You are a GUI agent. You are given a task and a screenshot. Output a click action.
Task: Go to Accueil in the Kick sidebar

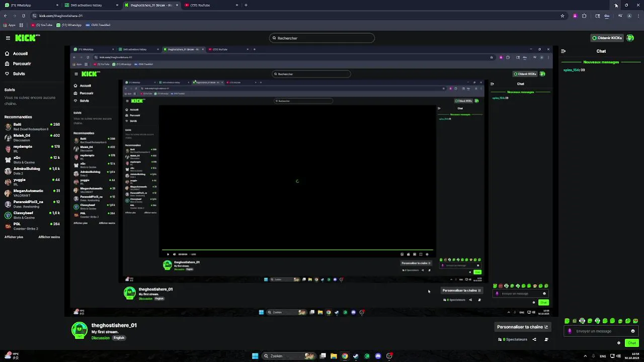pos(16,54)
